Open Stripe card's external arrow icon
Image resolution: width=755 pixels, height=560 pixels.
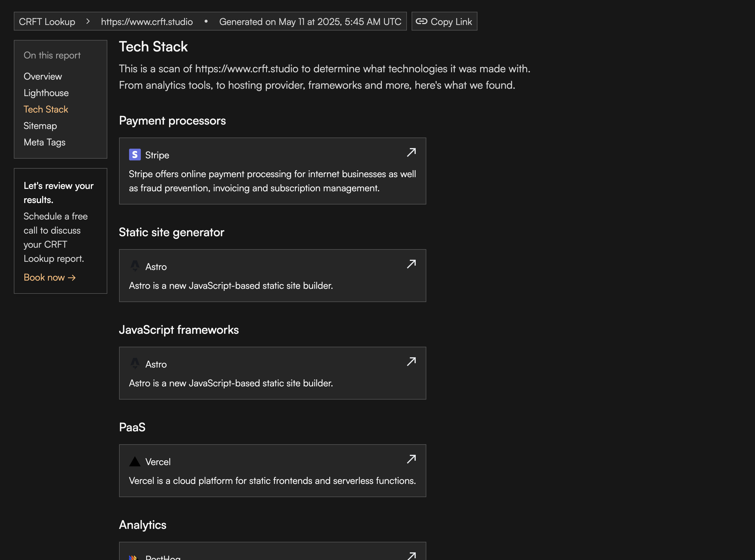coord(411,152)
